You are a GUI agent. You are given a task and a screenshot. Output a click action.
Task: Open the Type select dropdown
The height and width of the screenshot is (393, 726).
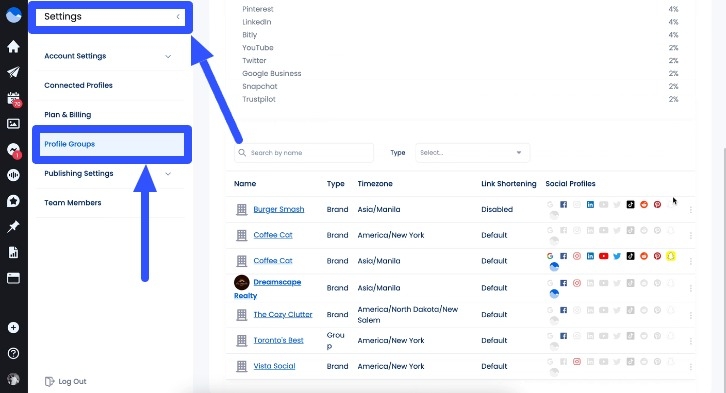(x=472, y=153)
